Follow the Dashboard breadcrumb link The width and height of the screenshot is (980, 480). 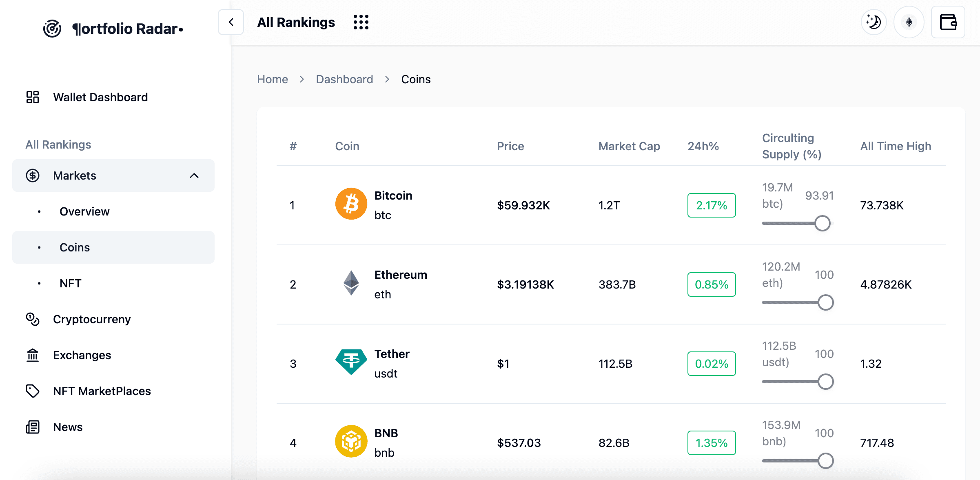coord(344,79)
